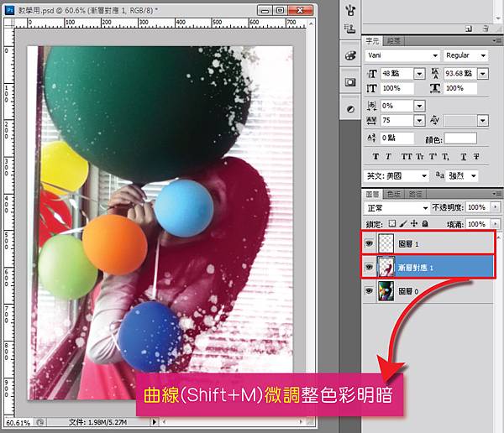Click the Photoshop Ps document icon

[x=10, y=11]
